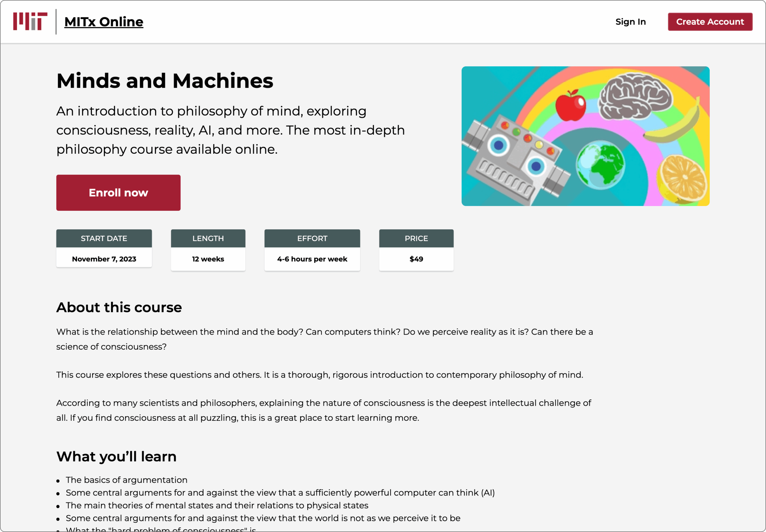Click the What you'll learn heading
This screenshot has width=766, height=532.
tap(116, 456)
